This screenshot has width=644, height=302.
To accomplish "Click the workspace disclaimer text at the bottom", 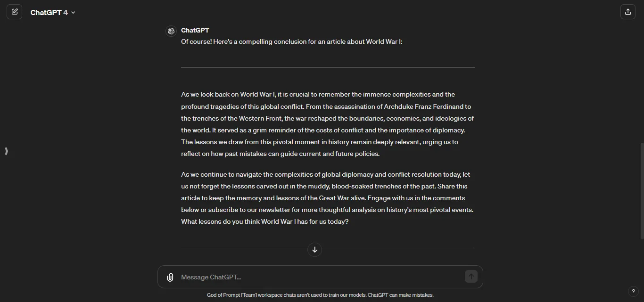I will click(320, 295).
